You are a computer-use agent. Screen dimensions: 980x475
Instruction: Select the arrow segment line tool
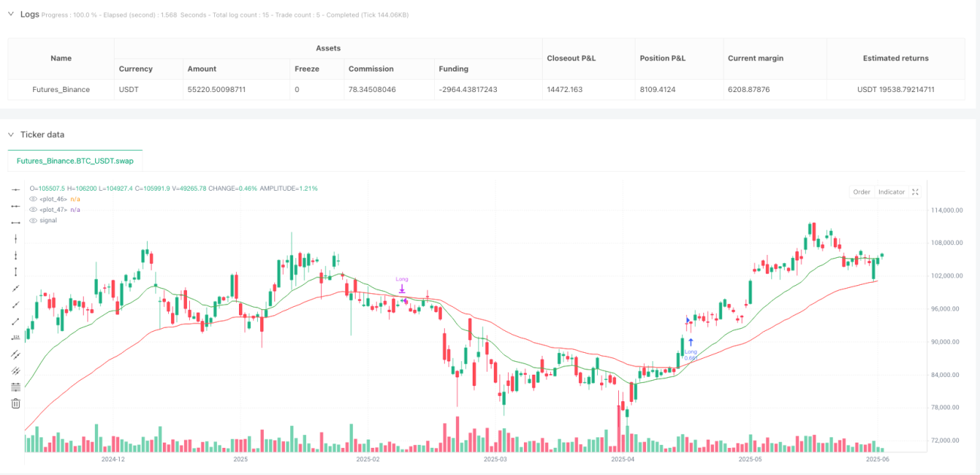(x=16, y=305)
